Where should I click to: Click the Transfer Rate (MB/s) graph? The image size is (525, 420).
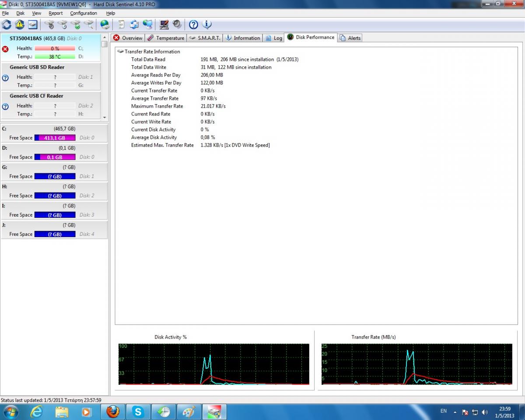(x=417, y=364)
